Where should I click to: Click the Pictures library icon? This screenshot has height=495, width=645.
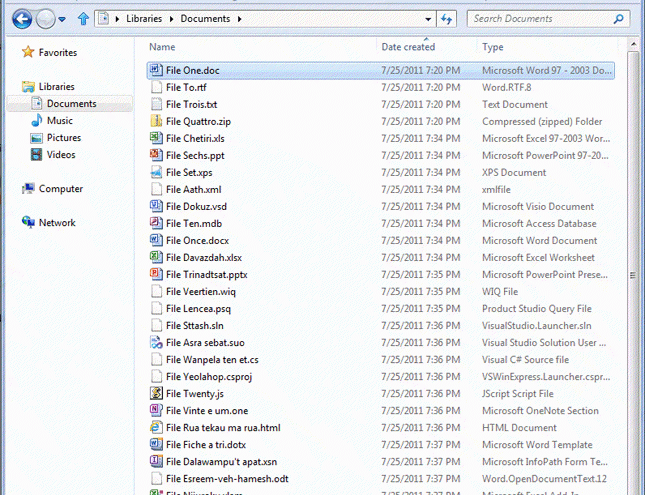coord(37,138)
